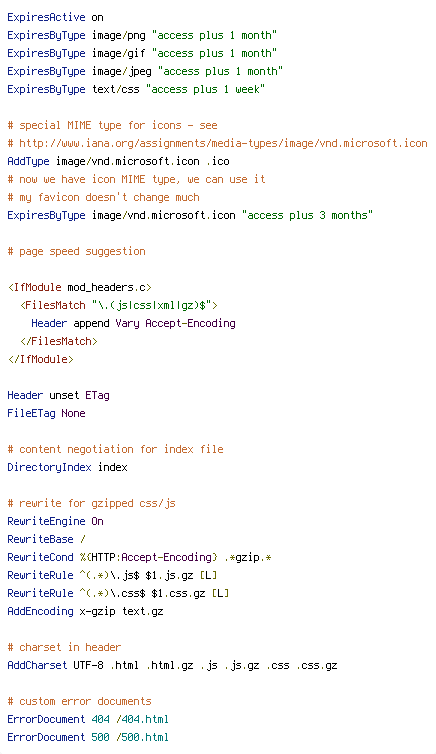Click the "page speed suggestion" comment
This screenshot has width=436, height=754.
[x=76, y=251]
